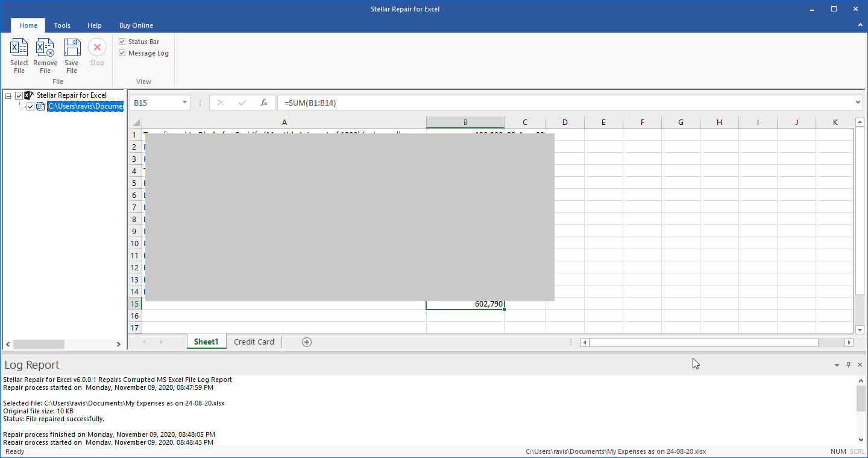
Task: Switch to the Credit Card sheet tab
Action: [x=254, y=342]
